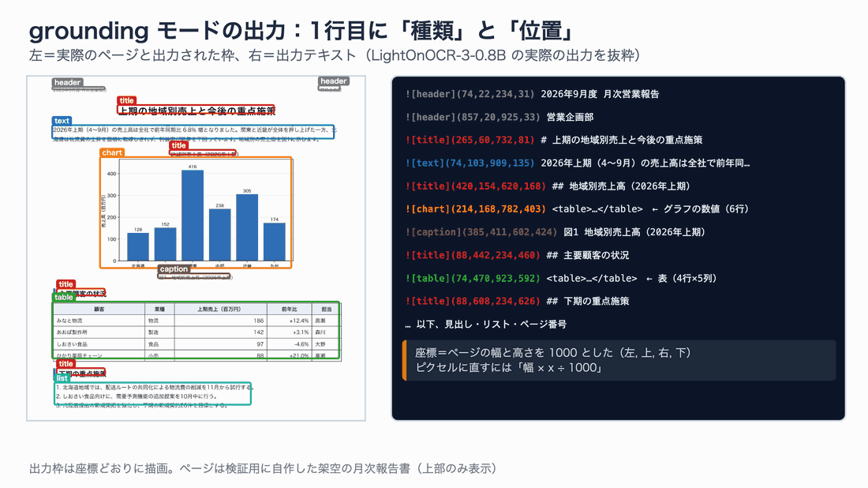Click the chart bar labeled 174
The width and height of the screenshot is (868, 488).
(x=274, y=242)
